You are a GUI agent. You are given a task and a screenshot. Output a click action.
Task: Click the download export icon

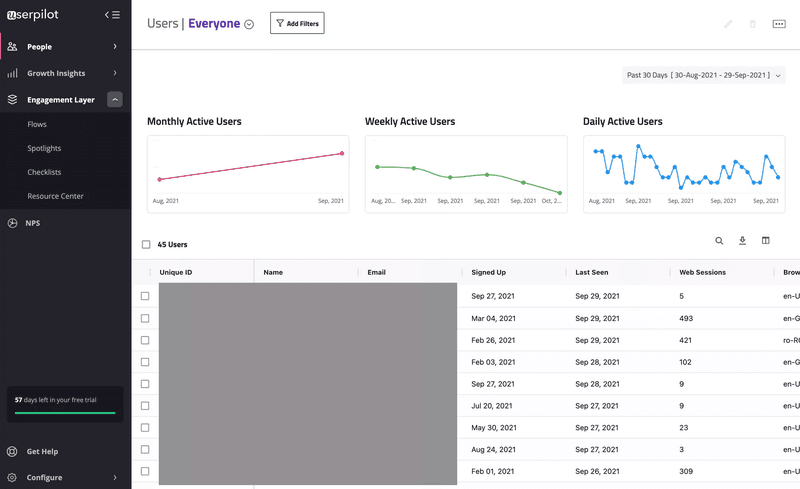[743, 241]
